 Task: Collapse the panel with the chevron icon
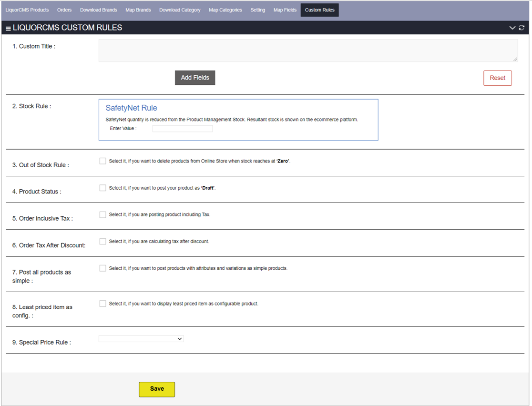(x=512, y=28)
